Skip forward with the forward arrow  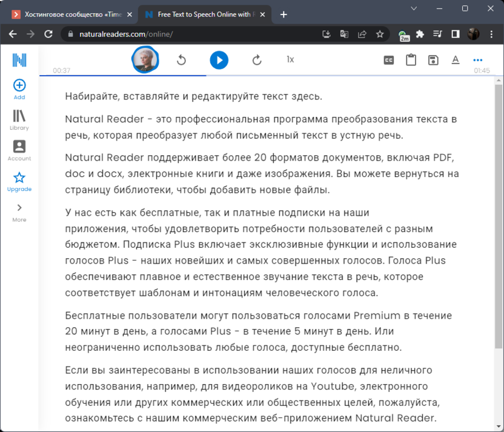(257, 60)
